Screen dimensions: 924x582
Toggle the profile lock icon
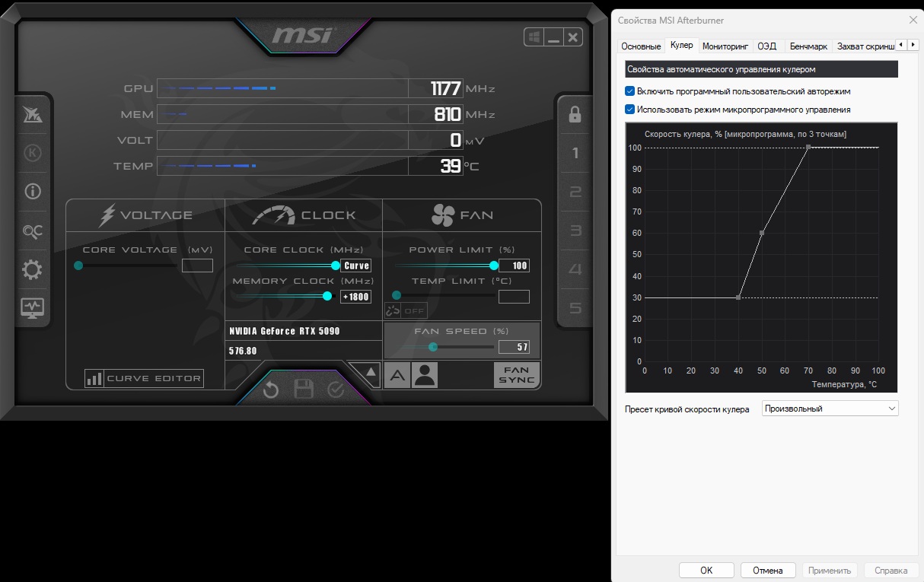pos(575,115)
